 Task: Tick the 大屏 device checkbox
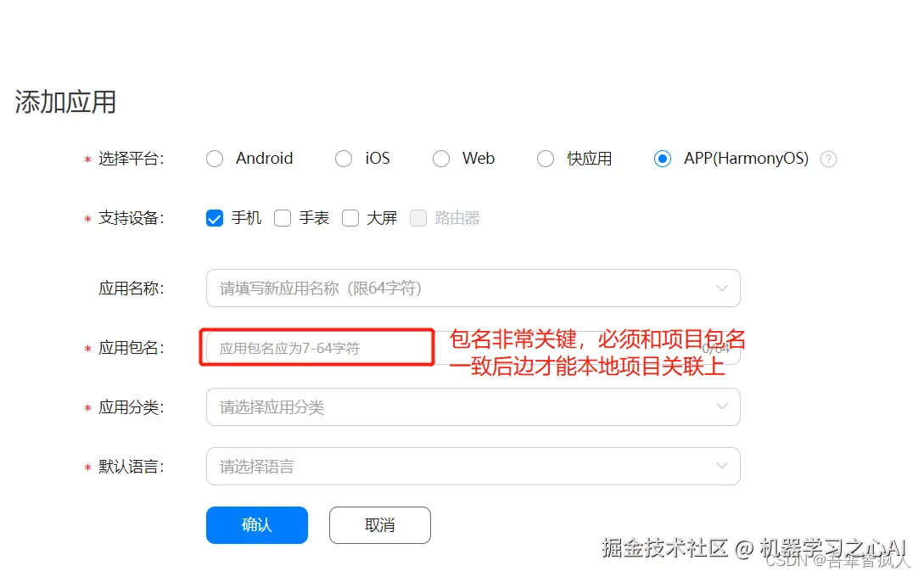tap(350, 218)
